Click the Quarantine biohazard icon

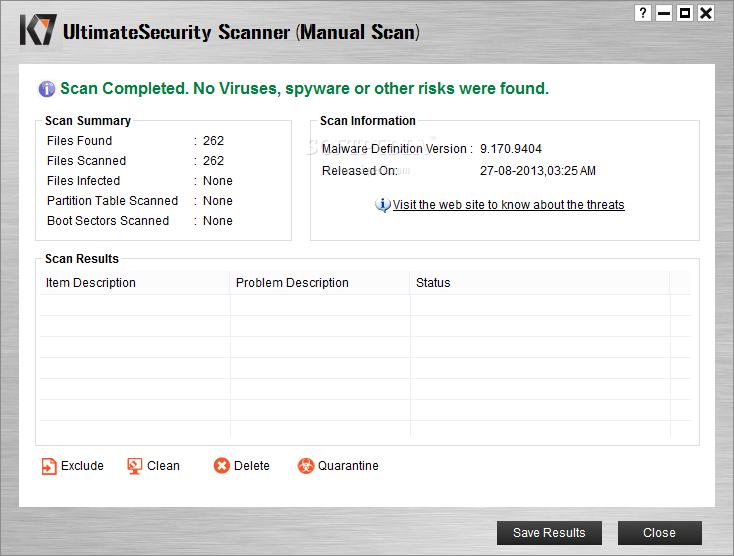coord(306,466)
